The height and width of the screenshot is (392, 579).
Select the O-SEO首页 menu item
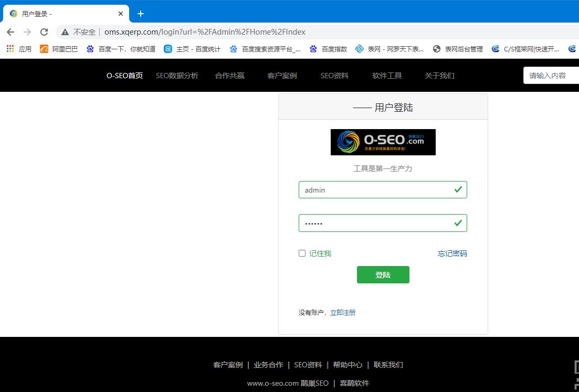pos(124,75)
